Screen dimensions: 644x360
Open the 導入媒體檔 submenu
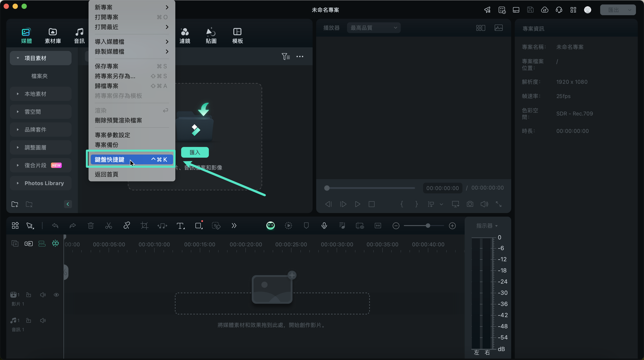pyautogui.click(x=131, y=42)
